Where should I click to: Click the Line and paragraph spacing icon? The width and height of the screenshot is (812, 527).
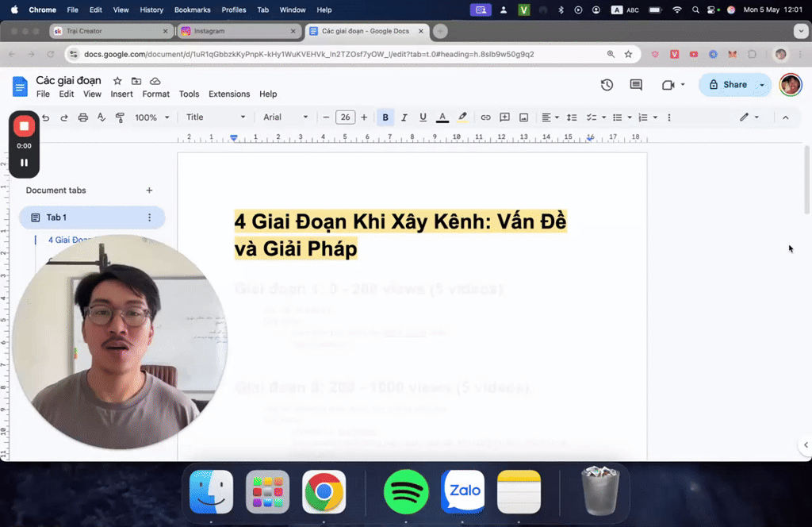click(572, 117)
